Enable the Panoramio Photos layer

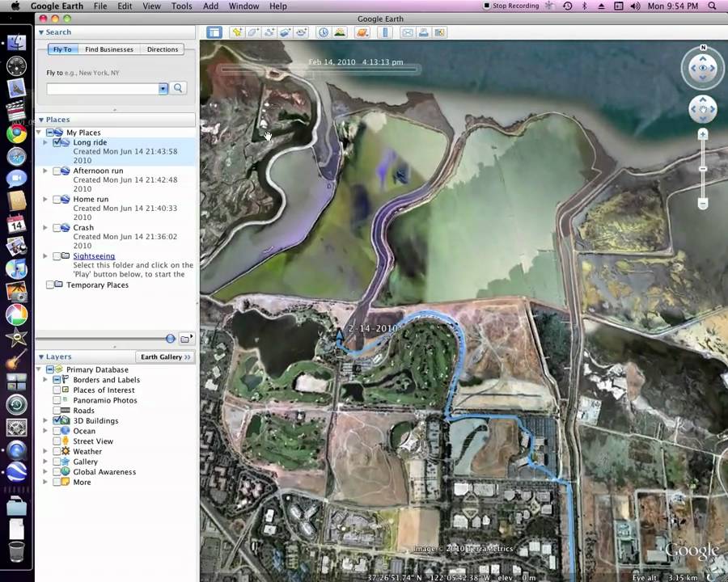point(57,401)
